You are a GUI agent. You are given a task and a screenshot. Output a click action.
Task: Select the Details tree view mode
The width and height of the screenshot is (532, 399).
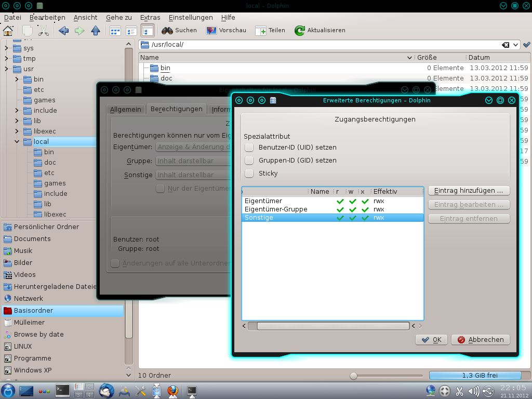(147, 31)
